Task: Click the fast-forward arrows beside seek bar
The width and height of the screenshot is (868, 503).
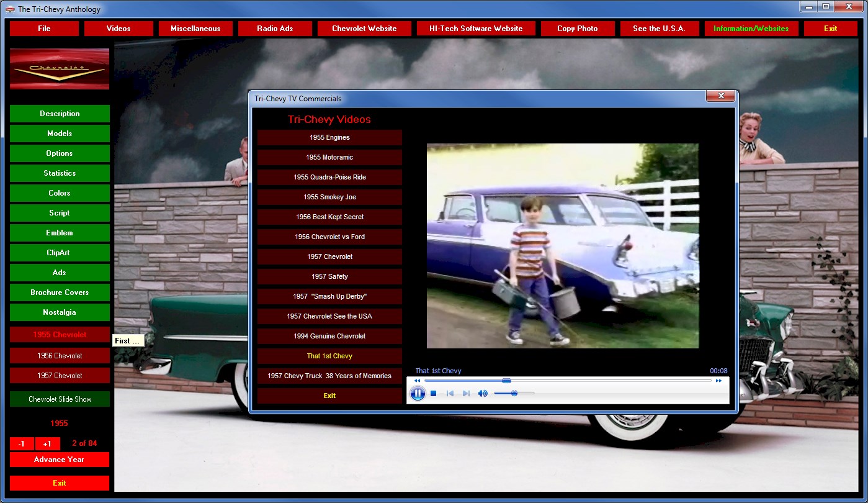Action: coord(718,381)
